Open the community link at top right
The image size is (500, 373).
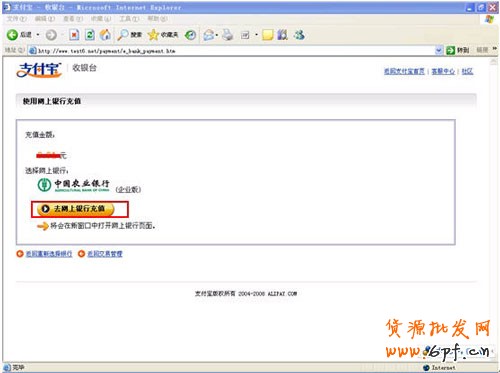[x=467, y=71]
